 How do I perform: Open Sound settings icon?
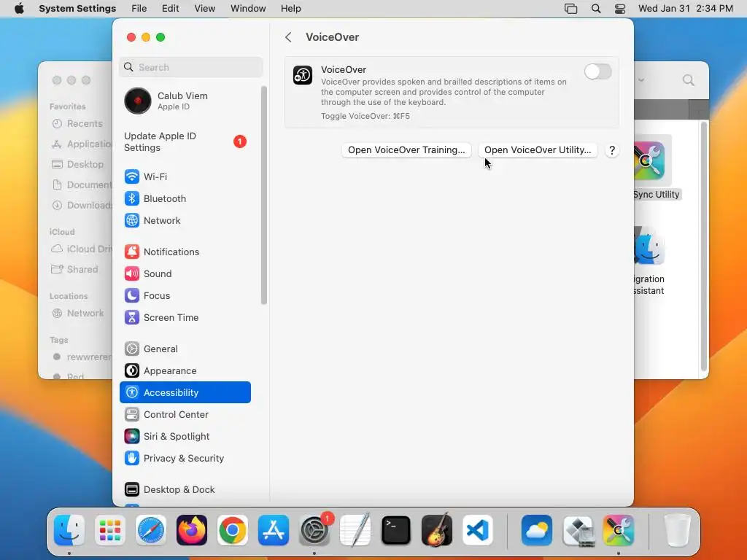click(x=132, y=274)
